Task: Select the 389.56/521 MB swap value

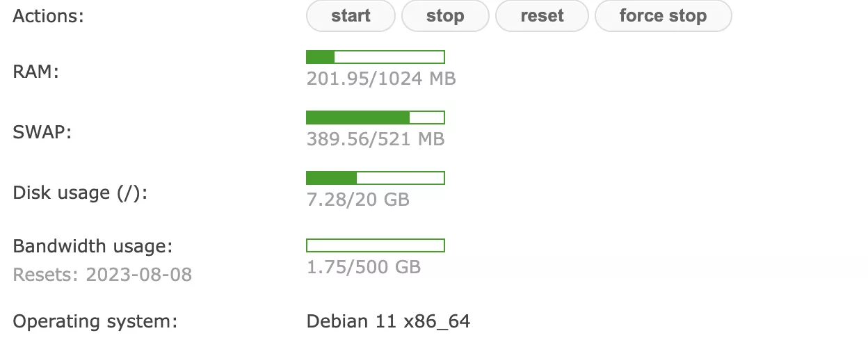Action: point(376,139)
